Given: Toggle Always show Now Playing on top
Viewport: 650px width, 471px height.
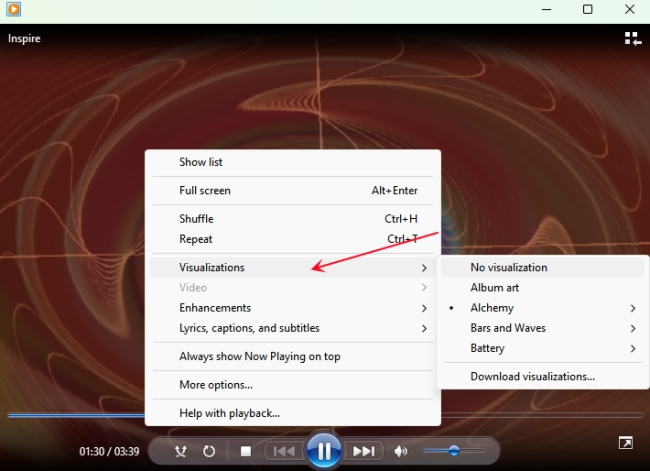Looking at the screenshot, I should 293,357.
